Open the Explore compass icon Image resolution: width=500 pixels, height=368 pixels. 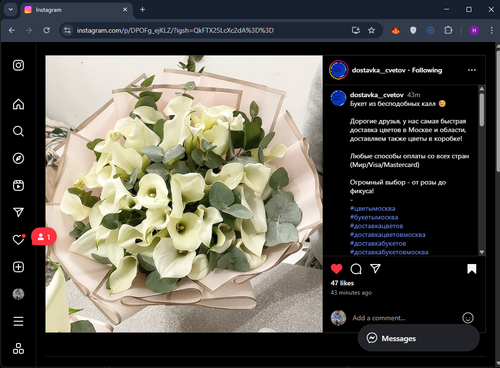18,158
